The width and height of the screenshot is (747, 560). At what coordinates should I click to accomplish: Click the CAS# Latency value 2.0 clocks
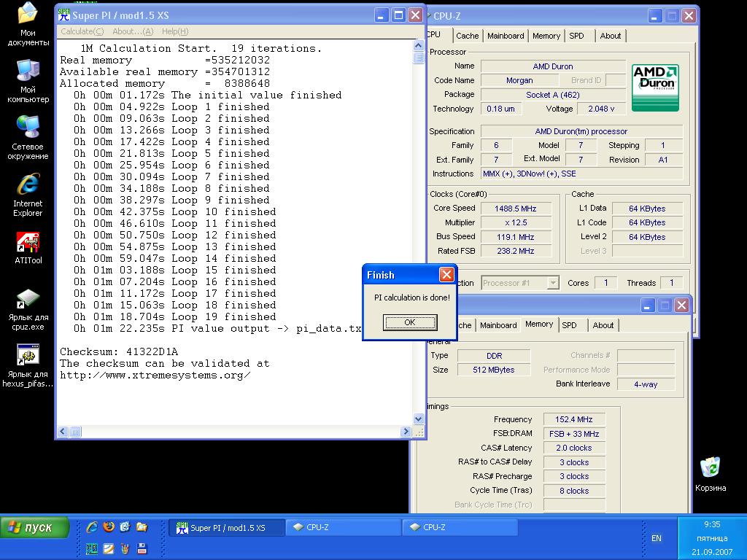(x=574, y=448)
